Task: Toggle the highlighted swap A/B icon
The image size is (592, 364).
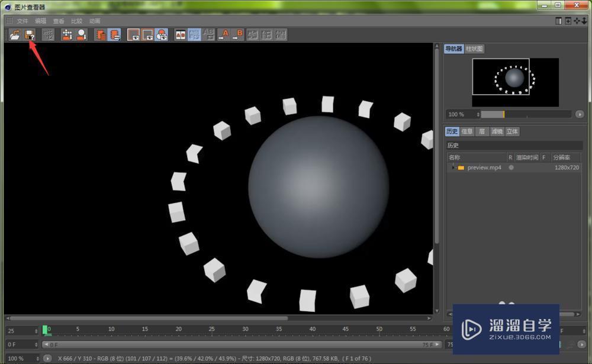Action: 194,35
